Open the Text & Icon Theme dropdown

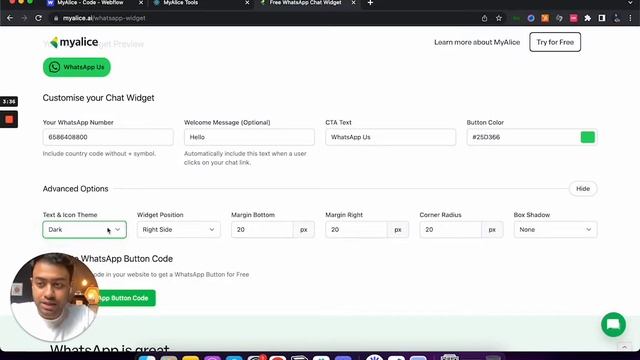pos(84,229)
